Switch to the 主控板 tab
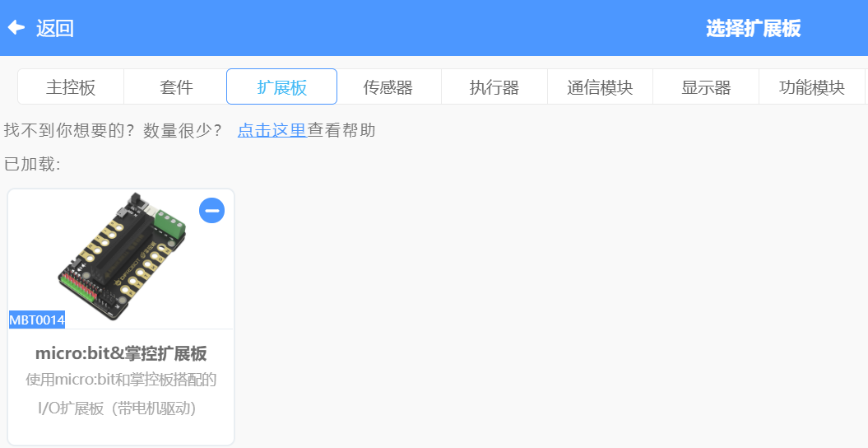Viewport: 868px width, 448px height. 71,87
